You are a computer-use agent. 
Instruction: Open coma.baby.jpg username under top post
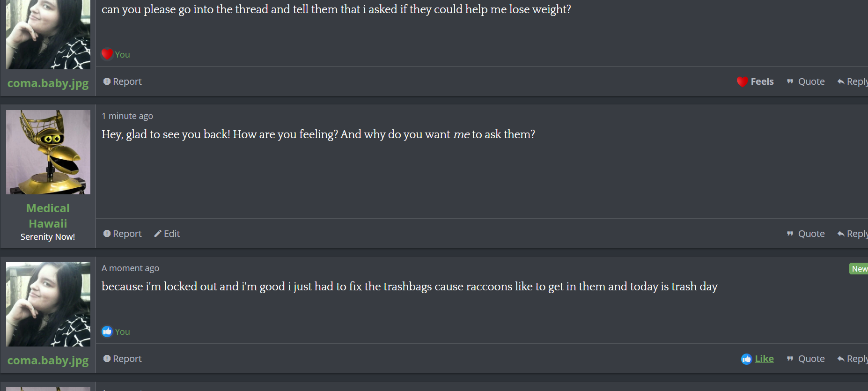48,83
